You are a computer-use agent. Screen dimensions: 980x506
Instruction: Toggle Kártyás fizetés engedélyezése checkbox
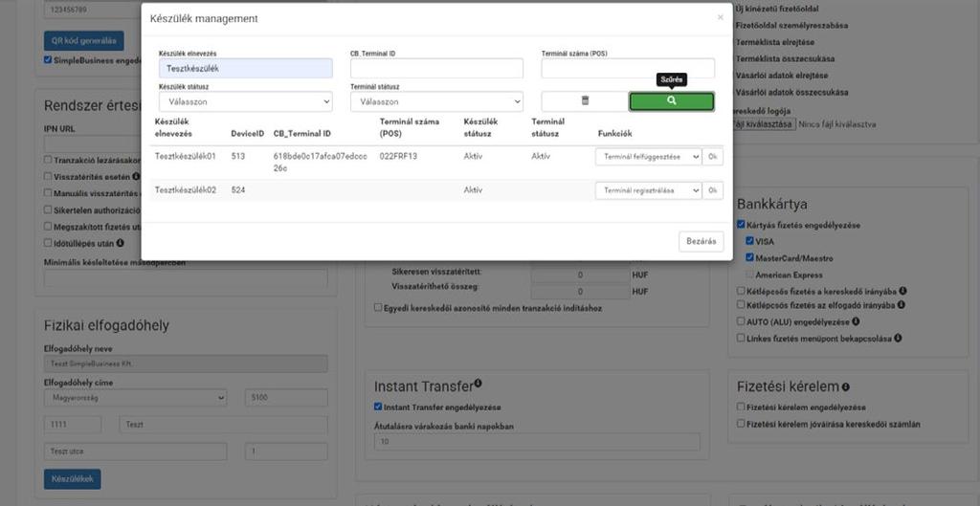click(741, 224)
